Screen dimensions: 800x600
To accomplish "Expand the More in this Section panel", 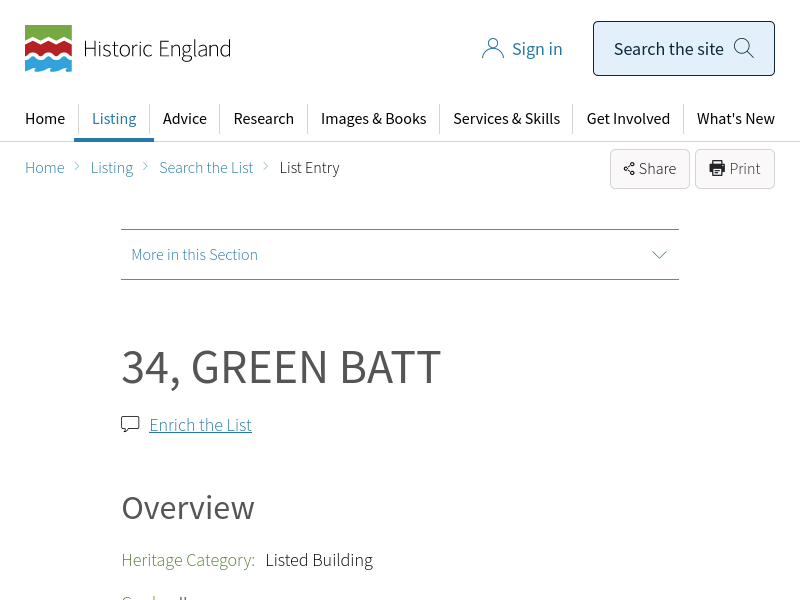I will [x=399, y=255].
